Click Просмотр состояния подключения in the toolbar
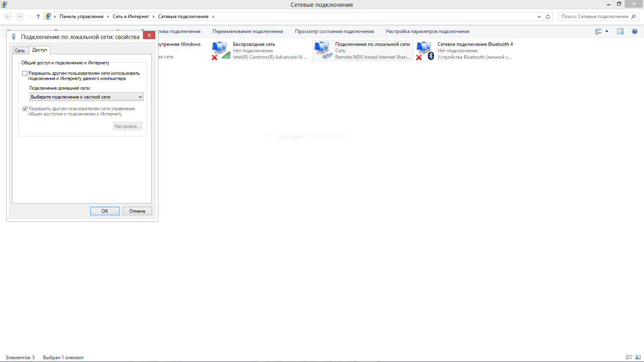The height and width of the screenshot is (362, 644). point(334,31)
